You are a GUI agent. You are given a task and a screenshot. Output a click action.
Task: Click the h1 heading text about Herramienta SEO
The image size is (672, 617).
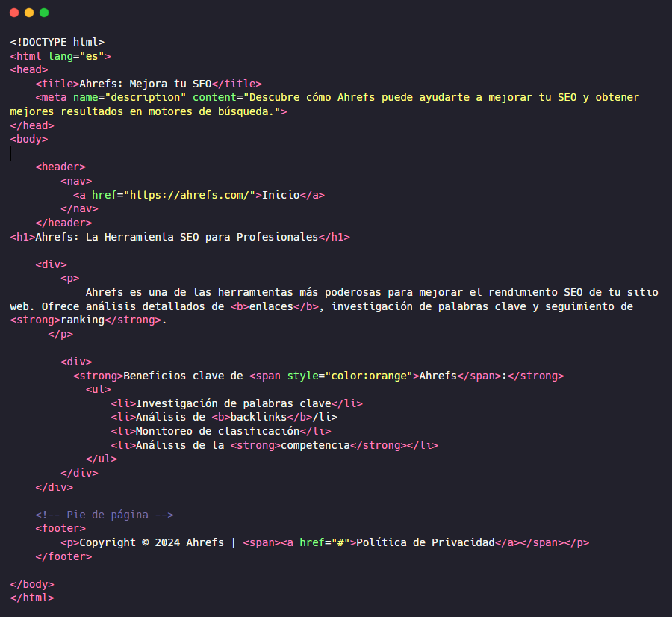click(x=176, y=237)
